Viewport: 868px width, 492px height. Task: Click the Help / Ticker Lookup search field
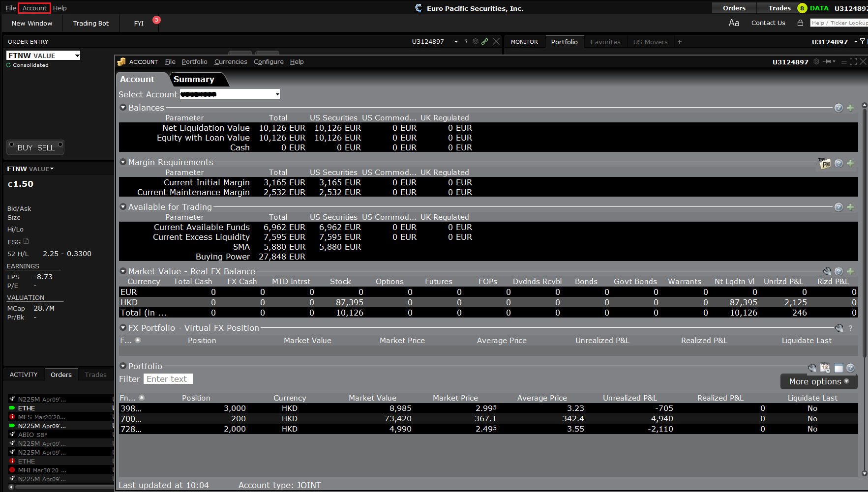tap(839, 23)
